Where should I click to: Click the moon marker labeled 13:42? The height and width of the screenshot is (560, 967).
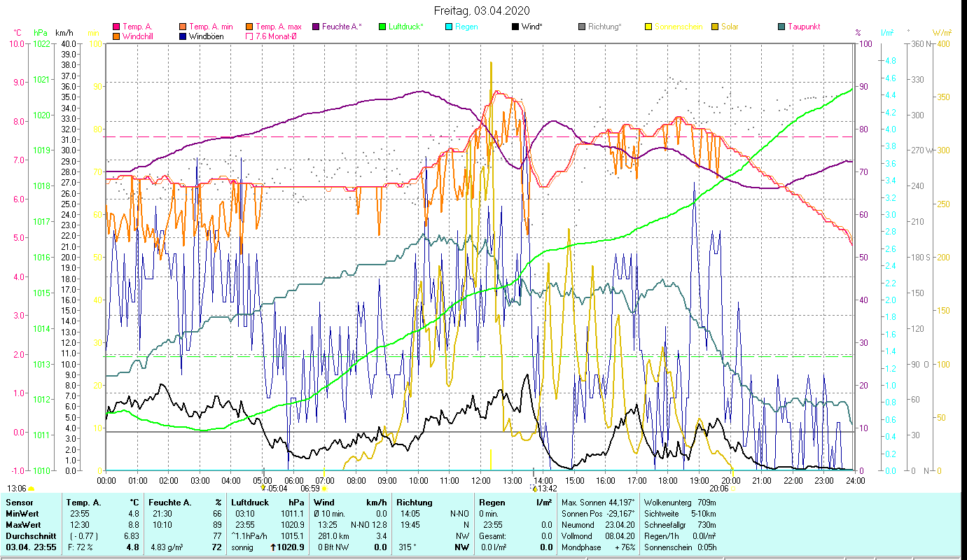pos(534,488)
